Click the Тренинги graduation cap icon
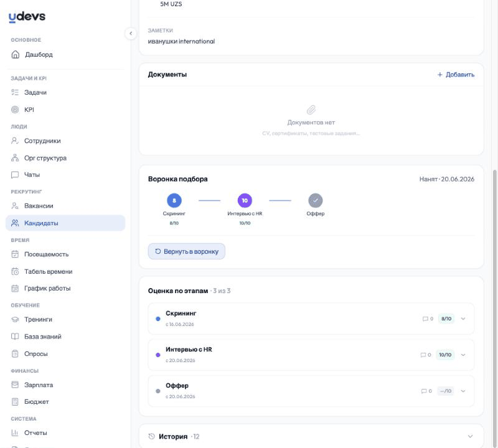The height and width of the screenshot is (448, 498). (x=15, y=319)
